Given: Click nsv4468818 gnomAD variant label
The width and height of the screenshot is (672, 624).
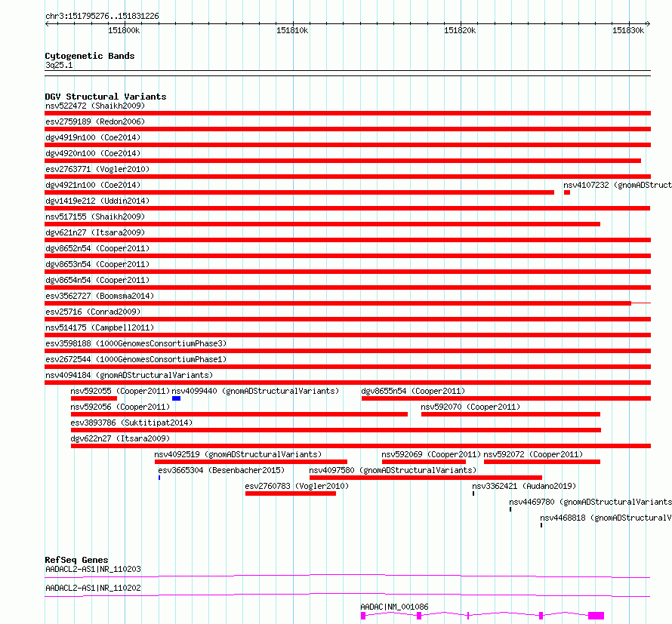Looking at the screenshot, I should (x=606, y=518).
